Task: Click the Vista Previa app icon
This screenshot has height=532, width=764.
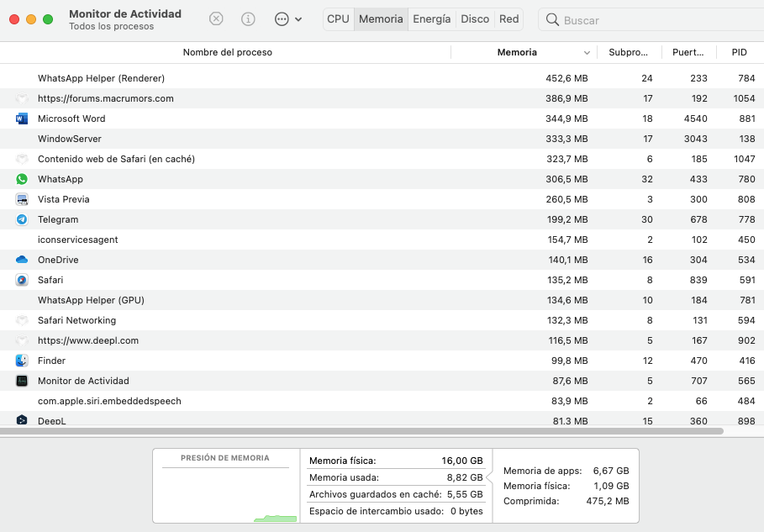Action: [x=22, y=199]
